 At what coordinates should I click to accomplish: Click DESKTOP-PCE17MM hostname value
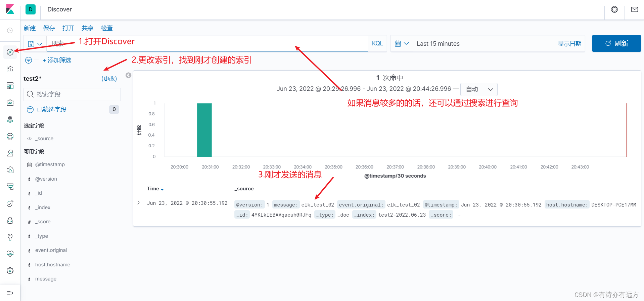[x=614, y=205]
